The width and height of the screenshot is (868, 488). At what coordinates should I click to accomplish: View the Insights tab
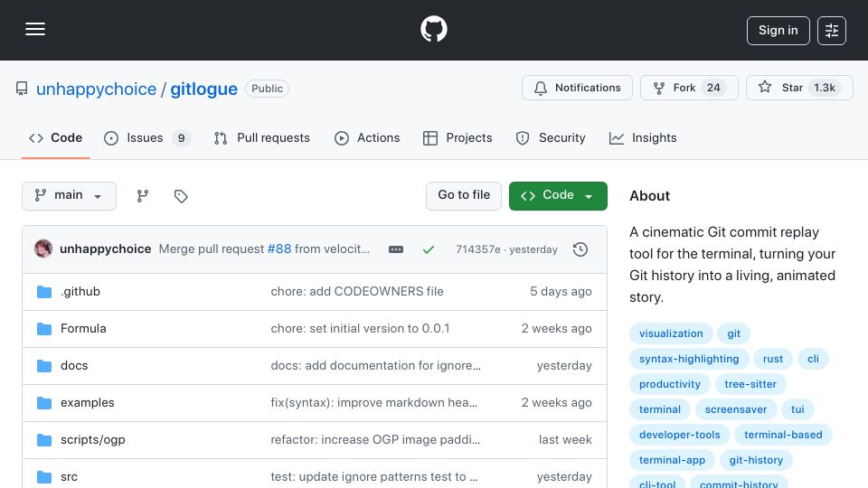point(643,137)
